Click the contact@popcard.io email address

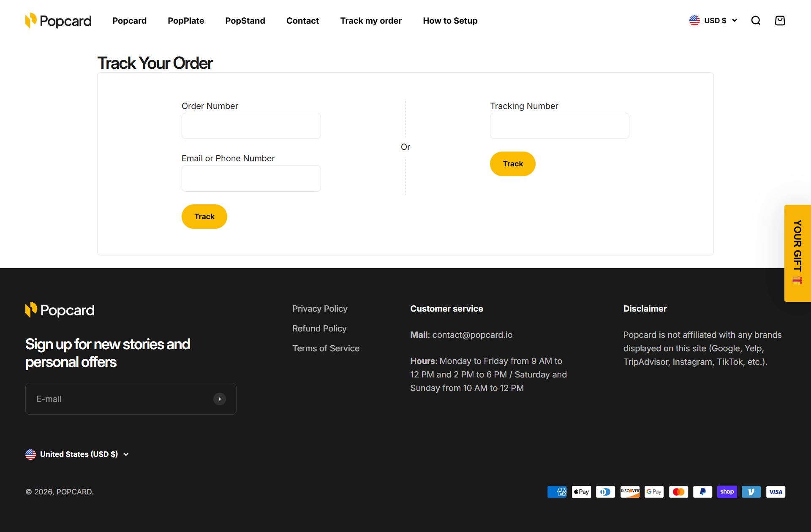pyautogui.click(x=472, y=335)
